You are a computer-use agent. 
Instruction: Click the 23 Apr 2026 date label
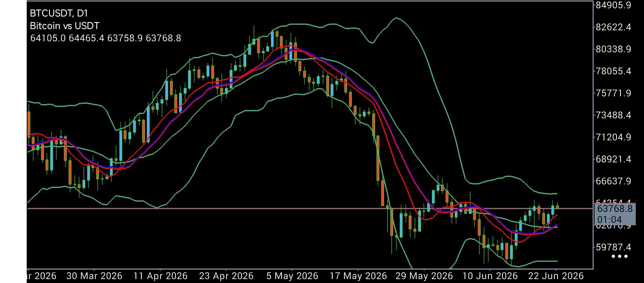click(x=226, y=276)
